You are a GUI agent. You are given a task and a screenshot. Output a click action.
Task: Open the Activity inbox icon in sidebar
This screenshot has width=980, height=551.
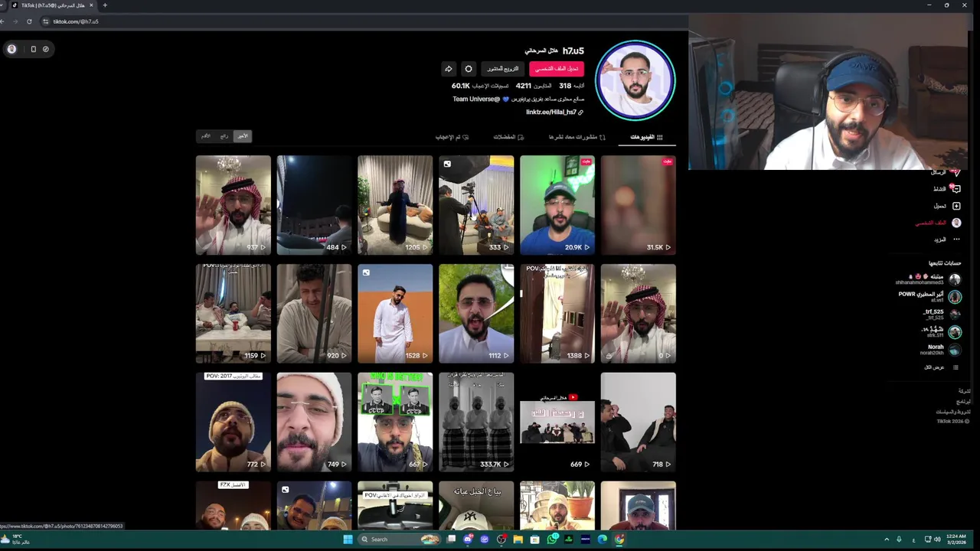tap(955, 189)
